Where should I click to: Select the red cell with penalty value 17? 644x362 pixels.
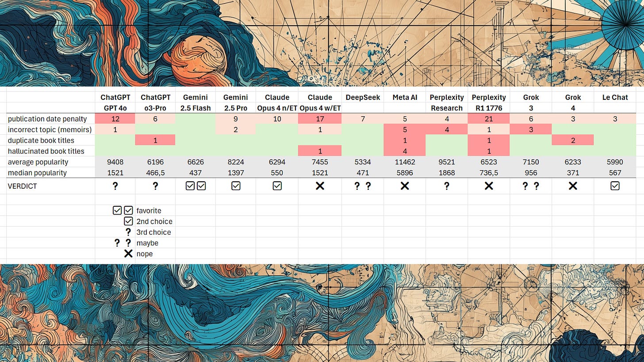tap(320, 118)
